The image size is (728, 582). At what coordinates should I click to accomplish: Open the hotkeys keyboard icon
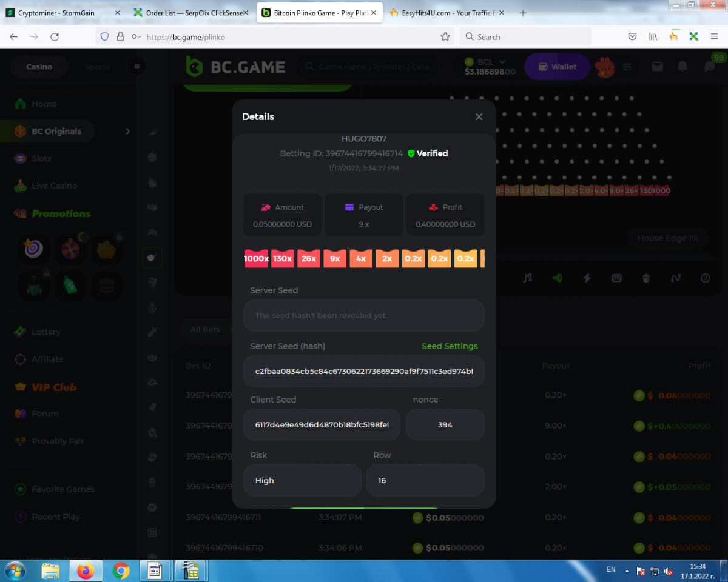pyautogui.click(x=616, y=278)
